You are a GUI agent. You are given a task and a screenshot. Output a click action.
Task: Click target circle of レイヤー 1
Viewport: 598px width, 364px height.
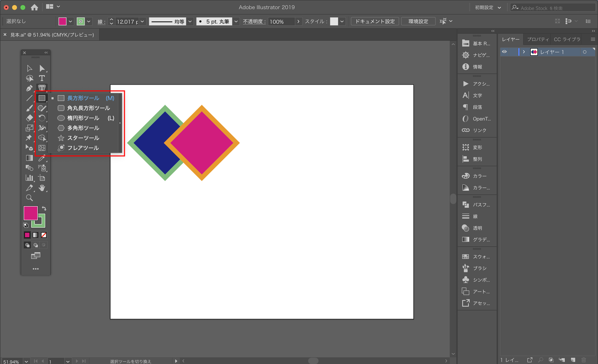pos(584,52)
